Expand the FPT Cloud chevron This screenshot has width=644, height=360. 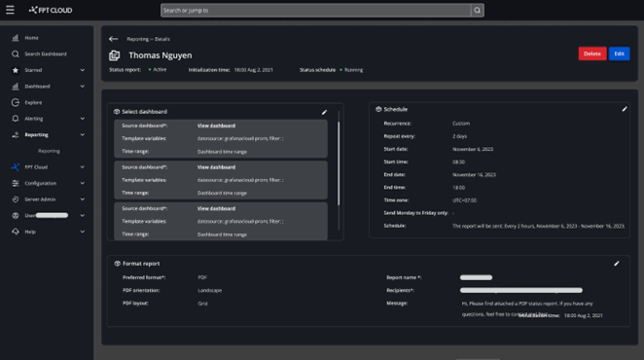tap(83, 166)
